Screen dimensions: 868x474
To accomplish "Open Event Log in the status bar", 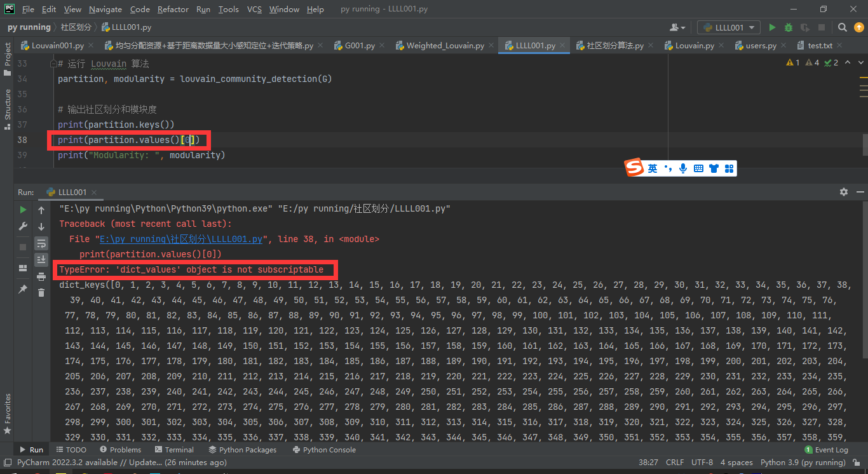I will click(x=827, y=449).
